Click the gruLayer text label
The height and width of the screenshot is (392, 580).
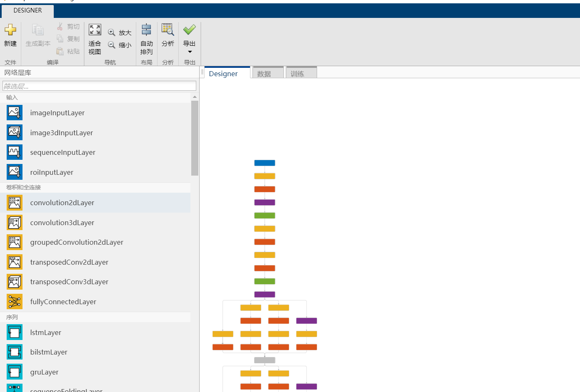pyautogui.click(x=44, y=372)
